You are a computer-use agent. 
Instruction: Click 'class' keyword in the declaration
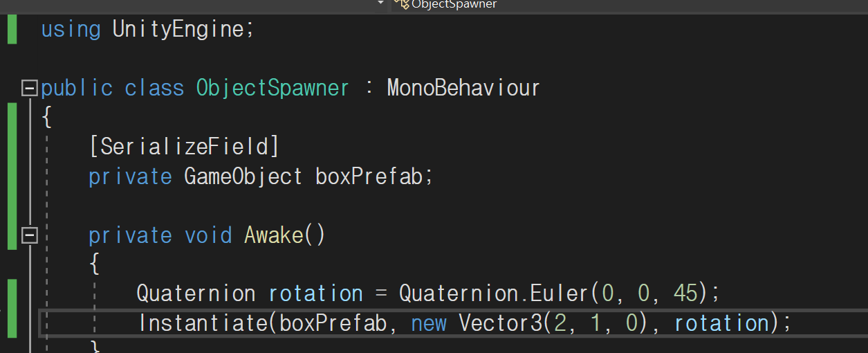coord(154,89)
